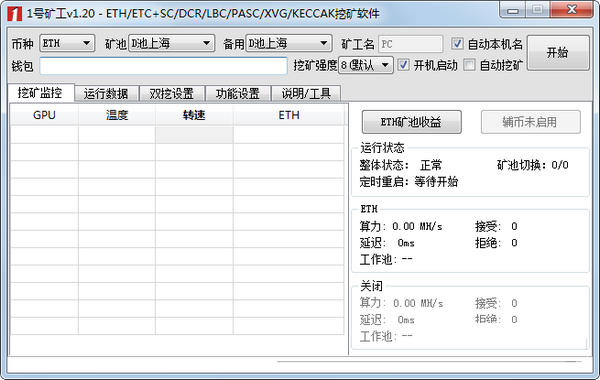The image size is (600, 380).
Task: Click the 定时重启: 等待开始 text
Action: point(409,181)
